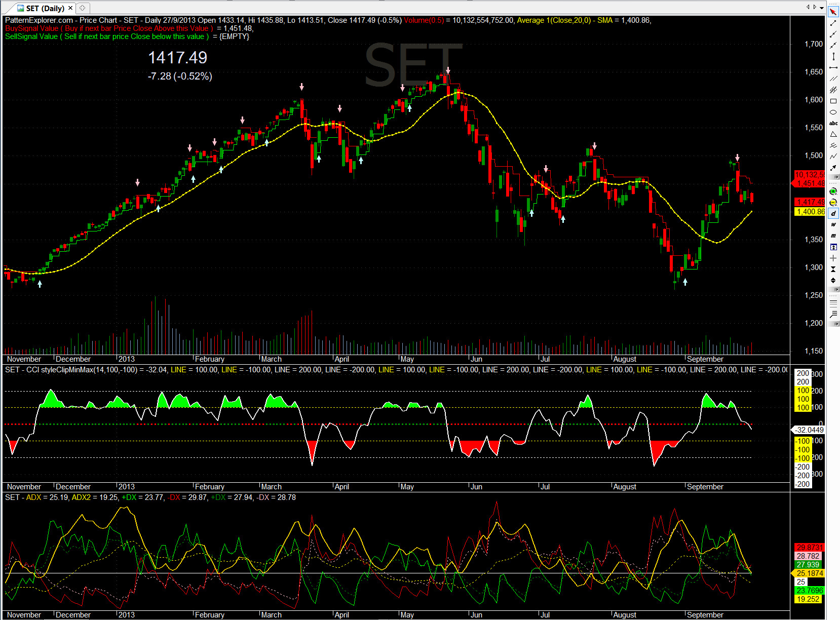Select the three-point ray line tool

833,34
